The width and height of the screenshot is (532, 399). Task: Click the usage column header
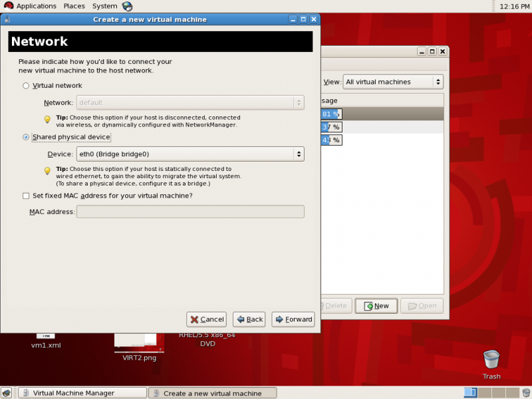pos(382,100)
